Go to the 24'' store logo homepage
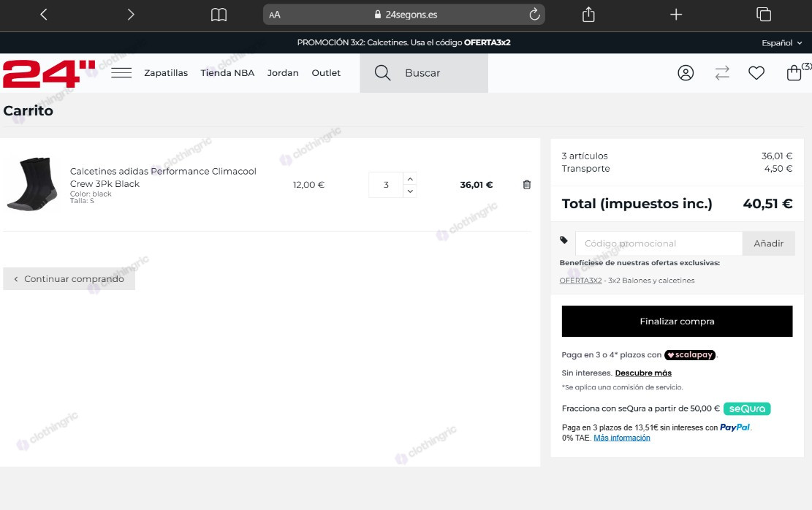 (49, 74)
